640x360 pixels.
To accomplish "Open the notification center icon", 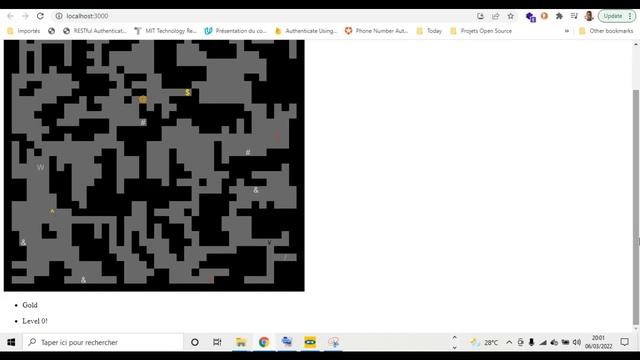I will pyautogui.click(x=624, y=342).
